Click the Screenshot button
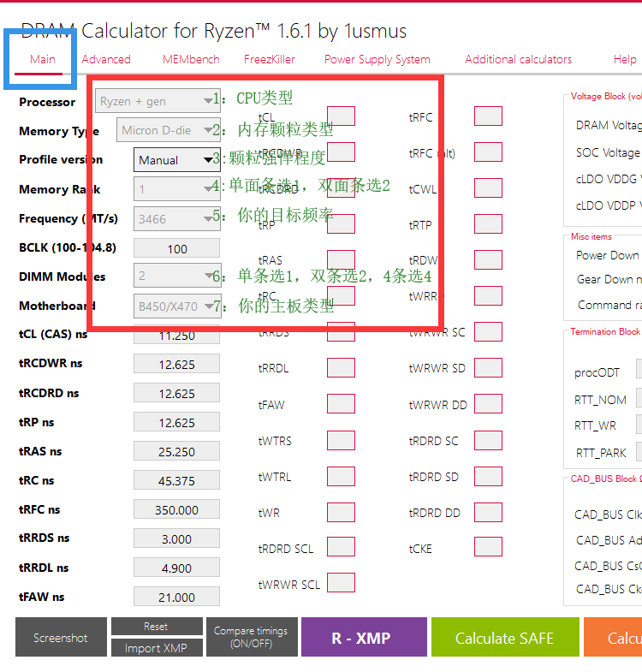Viewport: 642px width, 672px height. (61, 637)
